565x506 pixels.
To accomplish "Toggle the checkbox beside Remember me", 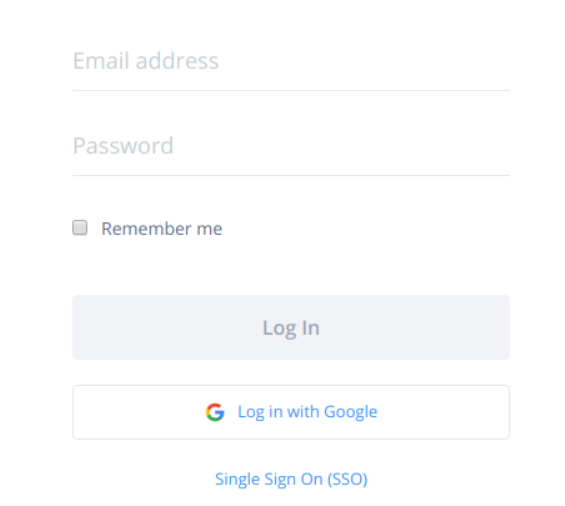I will point(80,228).
